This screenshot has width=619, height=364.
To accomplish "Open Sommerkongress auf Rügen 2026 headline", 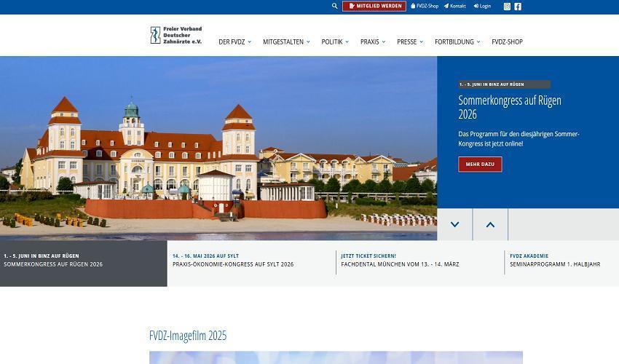I will (x=510, y=107).
